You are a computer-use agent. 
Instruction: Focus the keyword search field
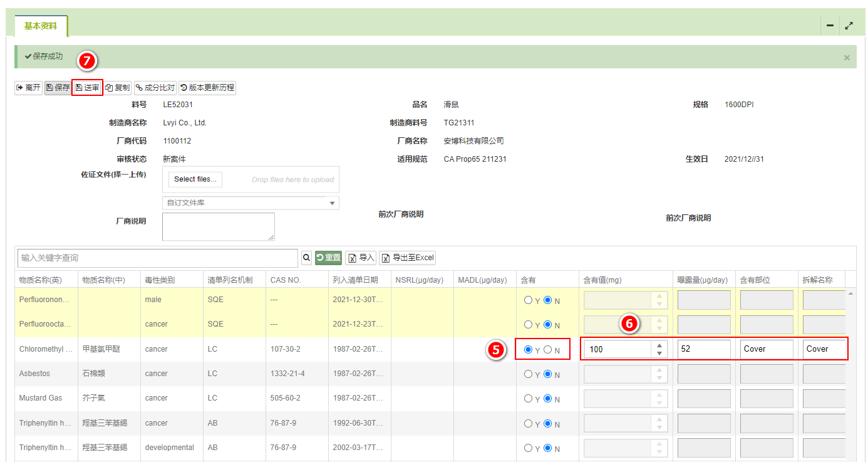pos(158,258)
